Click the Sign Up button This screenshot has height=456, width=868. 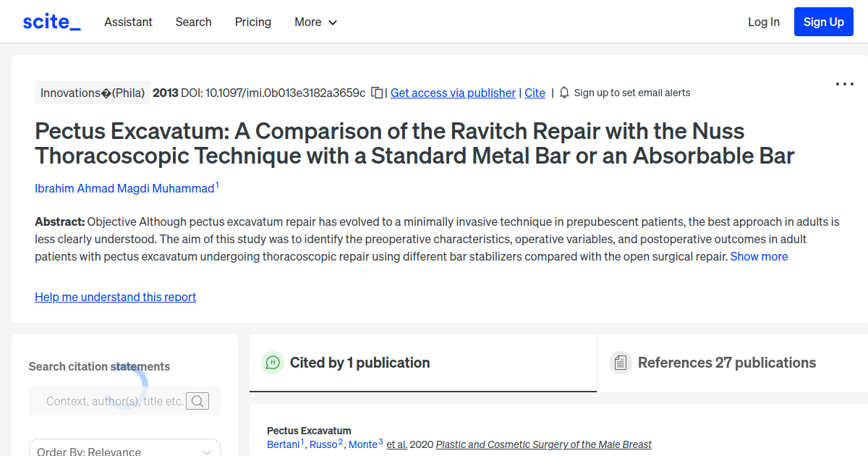pyautogui.click(x=823, y=22)
